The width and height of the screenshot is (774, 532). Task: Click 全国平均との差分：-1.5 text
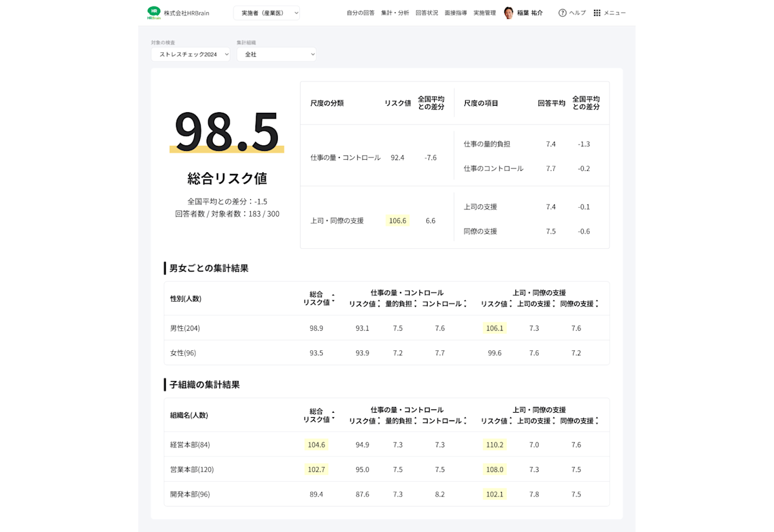pyautogui.click(x=227, y=201)
